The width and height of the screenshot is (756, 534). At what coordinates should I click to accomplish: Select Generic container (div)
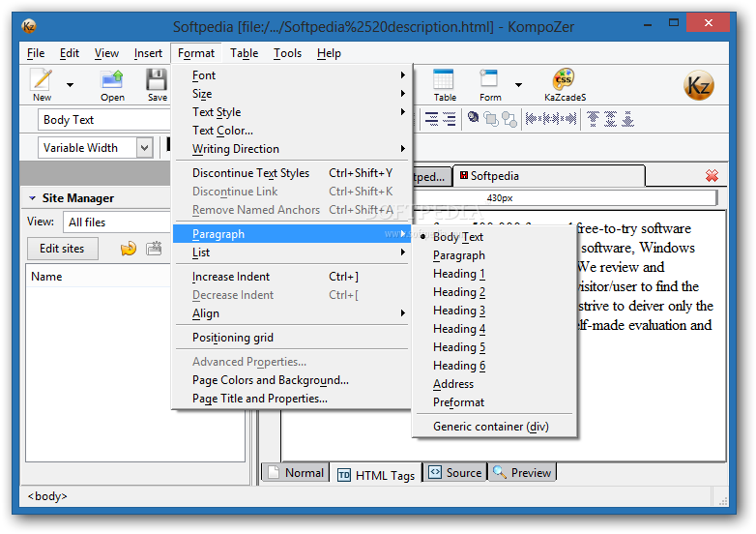point(494,427)
